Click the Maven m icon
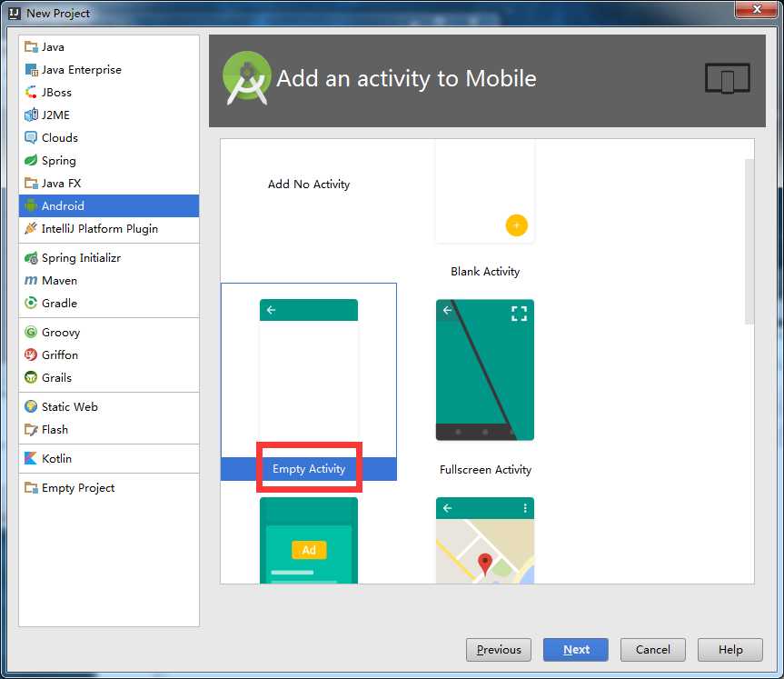The height and width of the screenshot is (679, 784). (31, 281)
